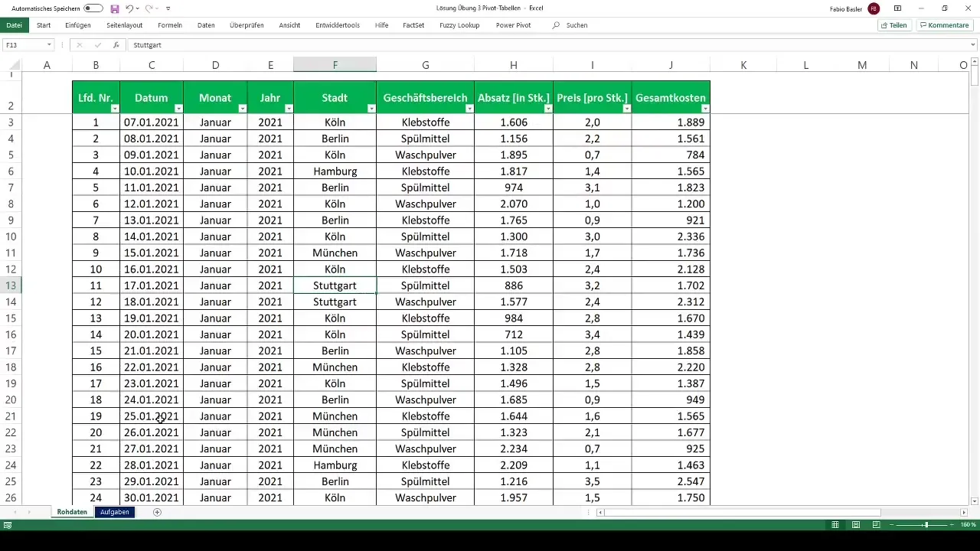
Task: Open the Datei tab
Action: 14,25
